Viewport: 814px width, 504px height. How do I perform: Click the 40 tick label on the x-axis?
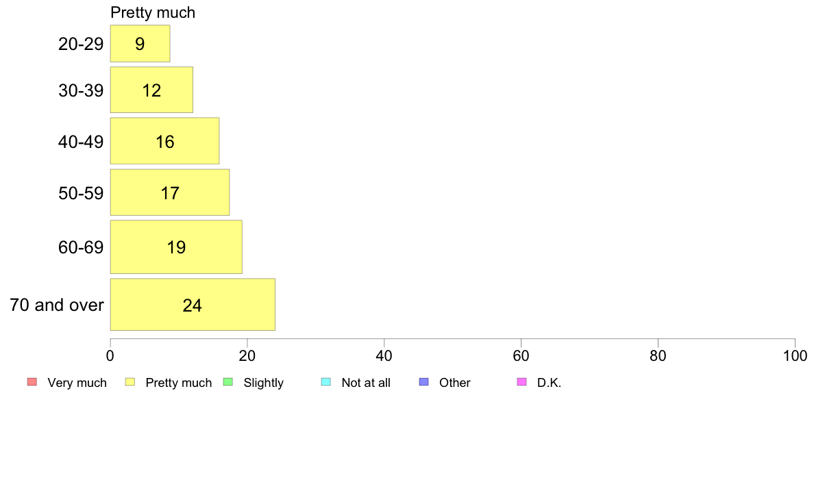pos(384,355)
